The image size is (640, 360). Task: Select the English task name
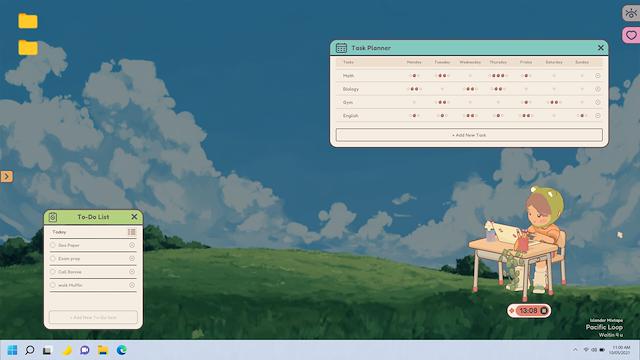[x=351, y=116]
